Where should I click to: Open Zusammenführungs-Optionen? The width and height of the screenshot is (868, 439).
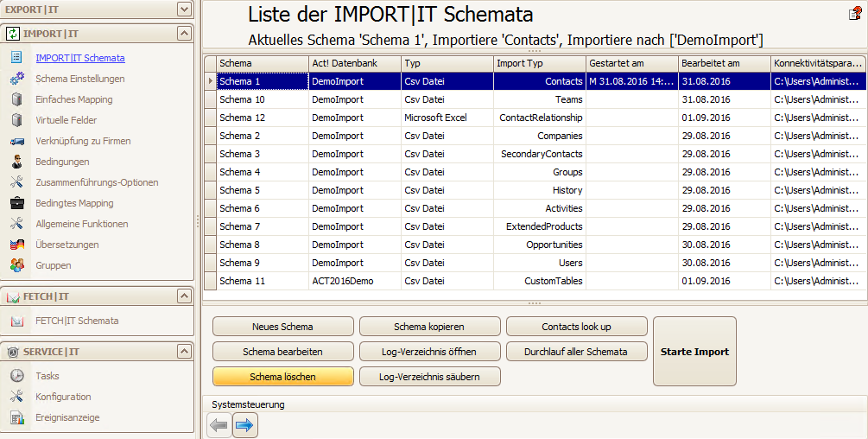pos(97,182)
